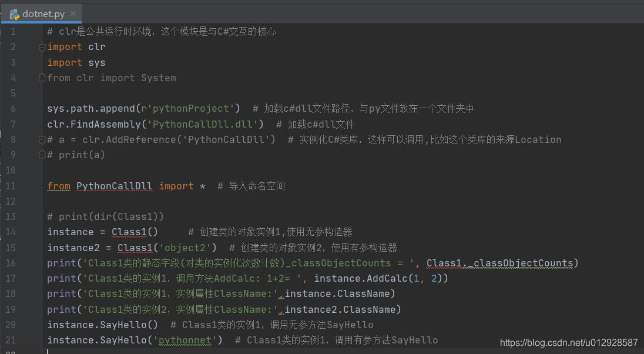Viewport: 644px width, 354px height.
Task: Click the fold end marker at line 9
Action: pos(41,155)
